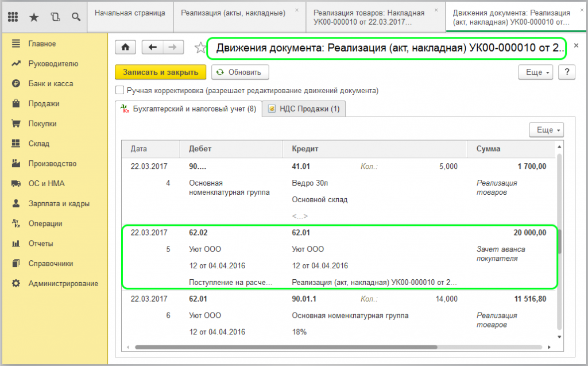This screenshot has width=588, height=366.
Task: Add document to favorites with star outline
Action: pyautogui.click(x=200, y=48)
